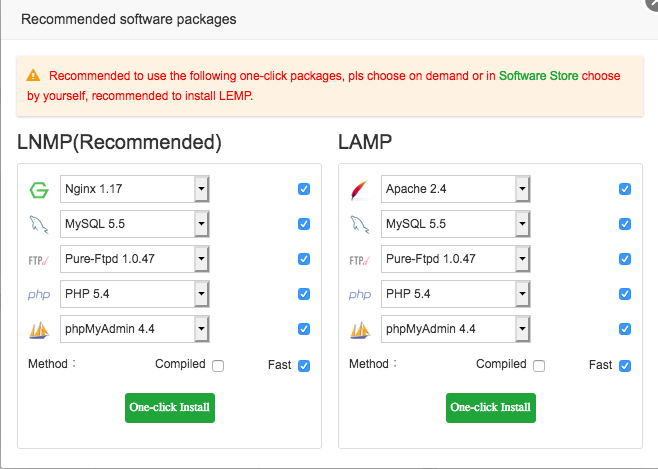This screenshot has width=658, height=469.
Task: Click the php icon in LAMP panel
Action: [360, 295]
